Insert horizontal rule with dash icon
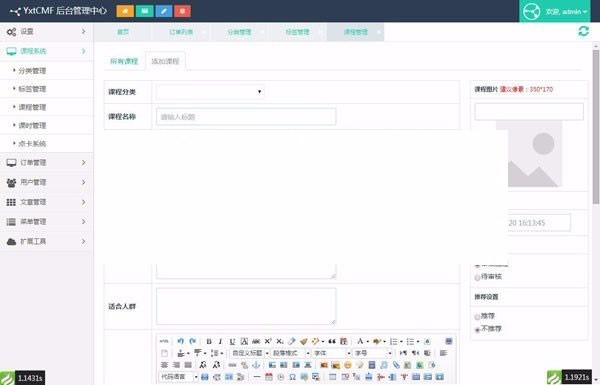Screen dimensions: 600x385 pyautogui.click(x=257, y=377)
